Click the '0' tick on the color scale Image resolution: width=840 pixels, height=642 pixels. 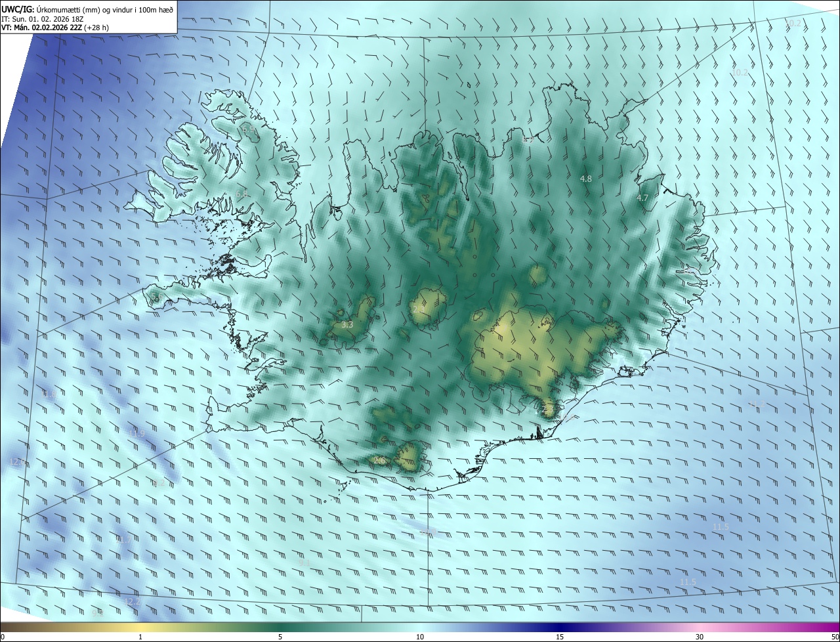pos(3,637)
